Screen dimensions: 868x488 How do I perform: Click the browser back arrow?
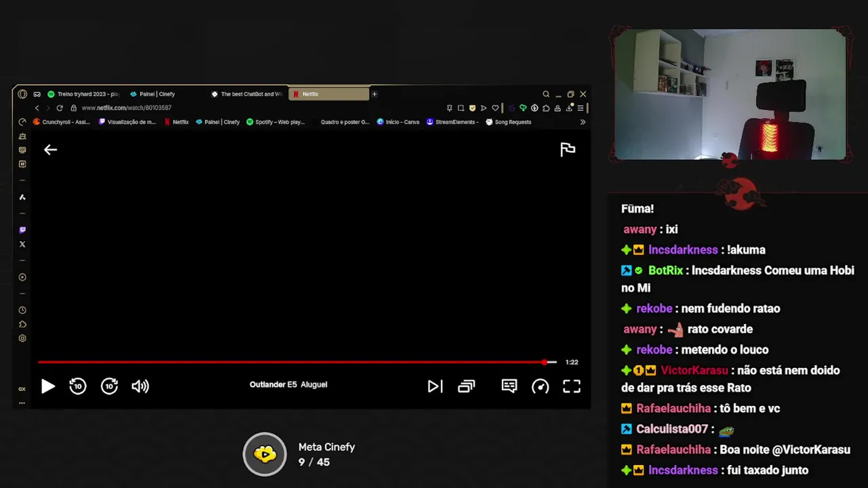coord(37,108)
